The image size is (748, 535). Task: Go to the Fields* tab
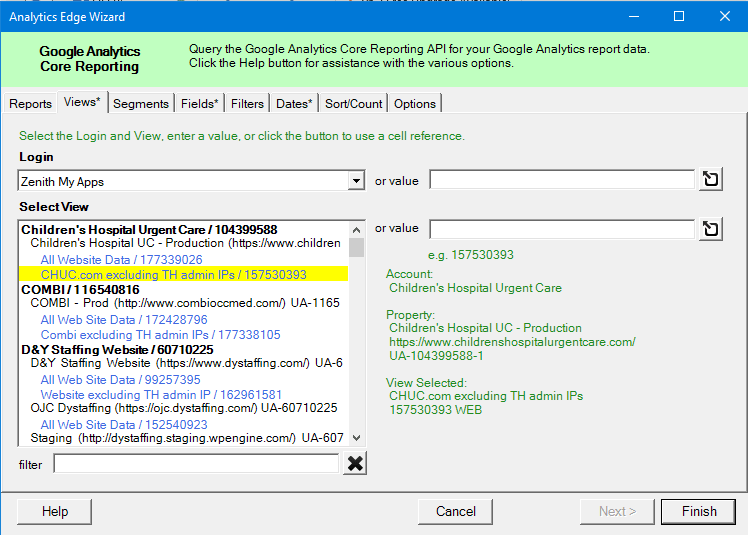pyautogui.click(x=199, y=104)
